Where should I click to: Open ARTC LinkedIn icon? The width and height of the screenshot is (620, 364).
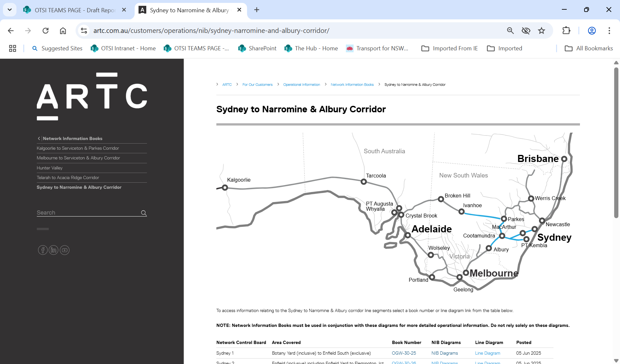click(x=54, y=250)
